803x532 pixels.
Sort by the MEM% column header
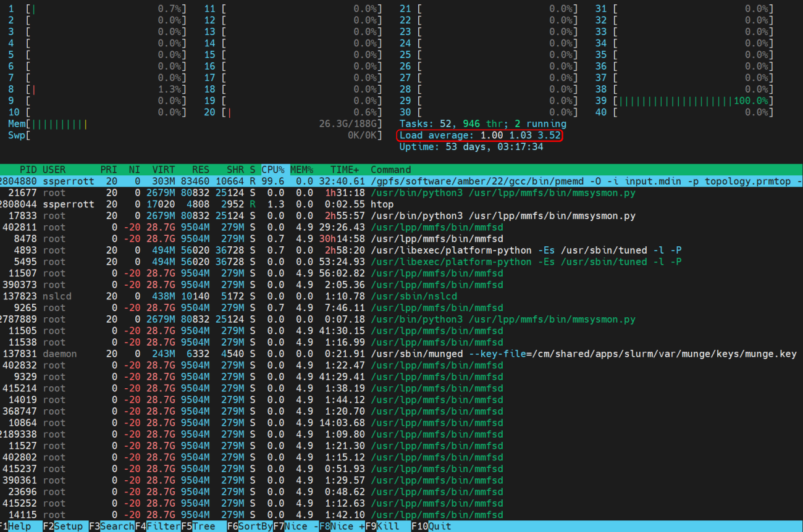pyautogui.click(x=302, y=170)
